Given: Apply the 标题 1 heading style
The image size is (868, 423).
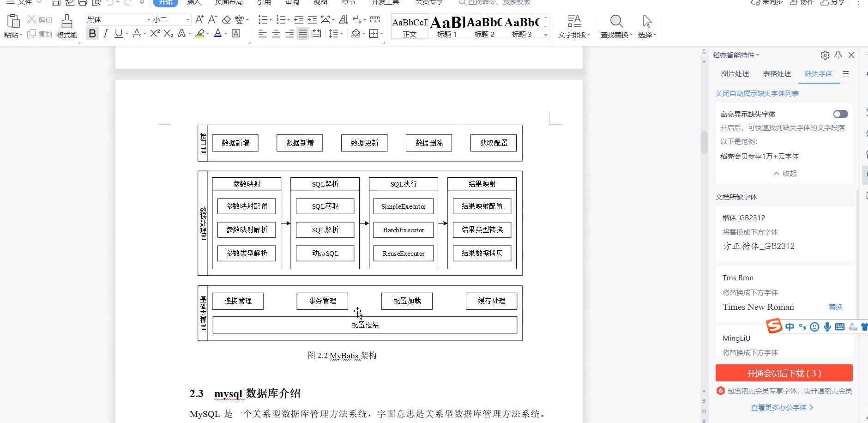Looking at the screenshot, I should pyautogui.click(x=447, y=27).
